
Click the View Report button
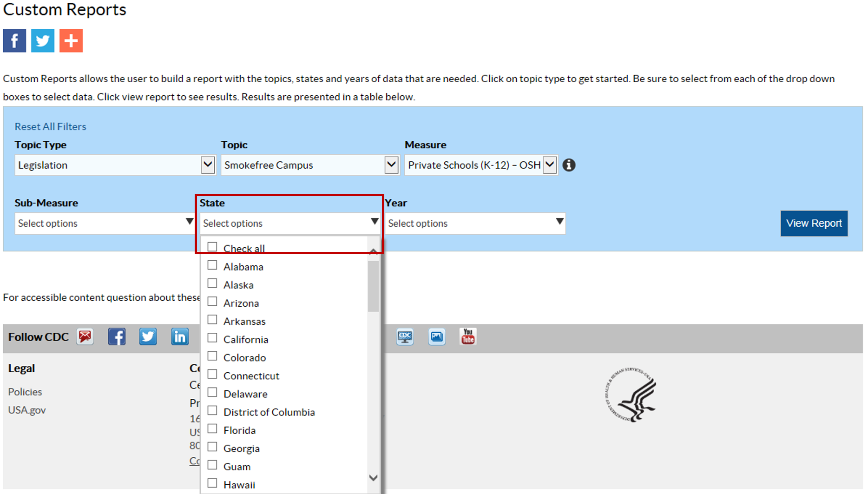coord(814,223)
